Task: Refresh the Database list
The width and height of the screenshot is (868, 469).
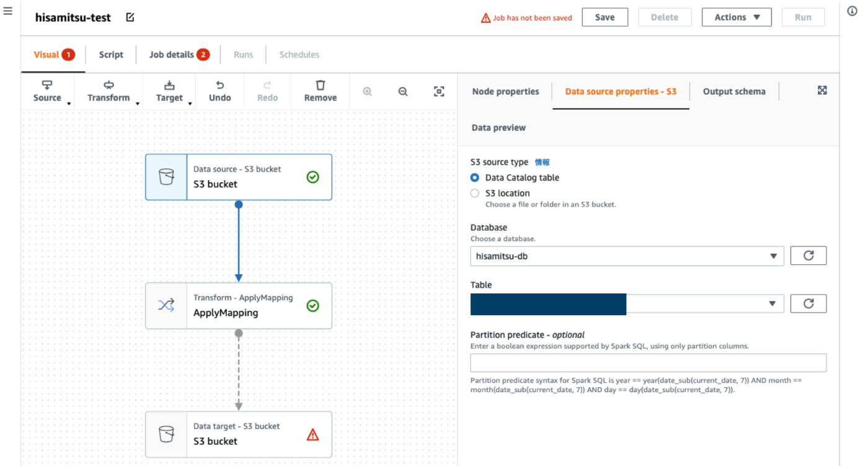Action: 808,256
